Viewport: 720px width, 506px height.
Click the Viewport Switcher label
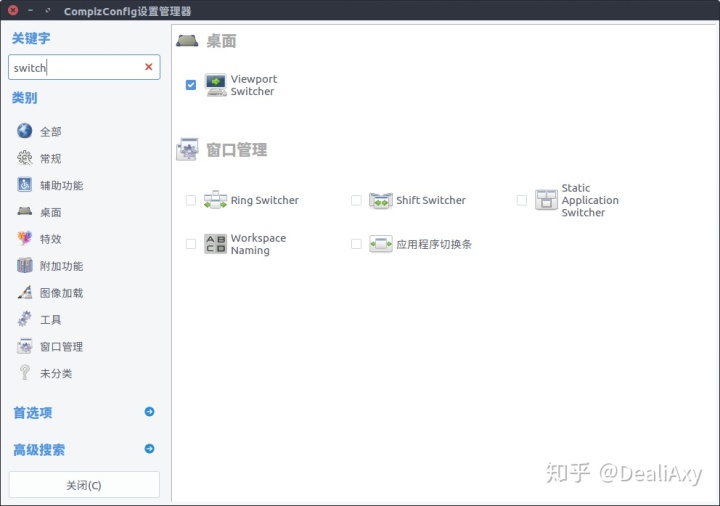[x=254, y=85]
